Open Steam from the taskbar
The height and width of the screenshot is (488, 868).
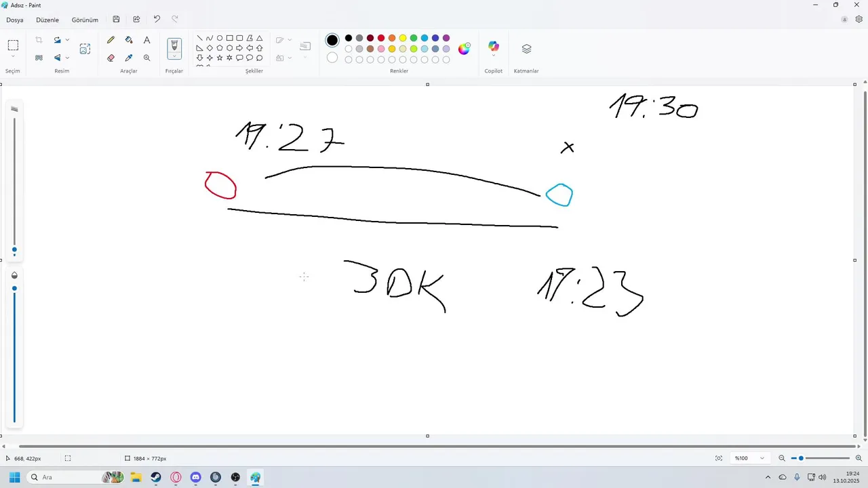point(156,477)
